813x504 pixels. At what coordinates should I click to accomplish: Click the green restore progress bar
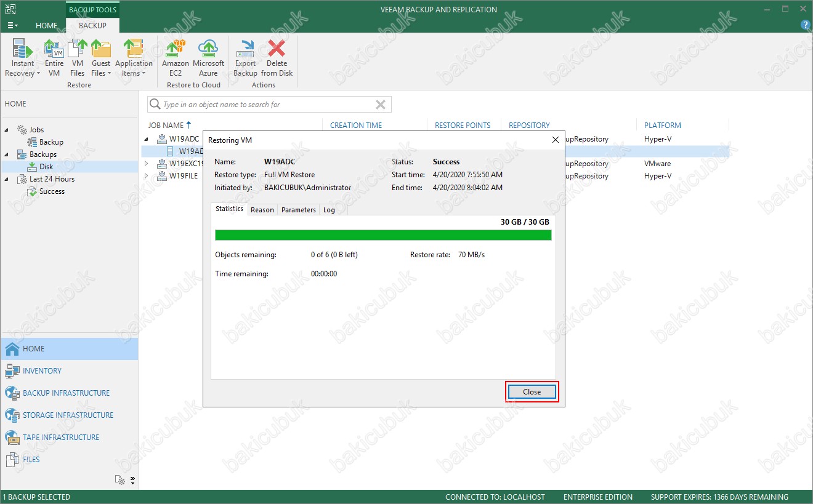[383, 235]
